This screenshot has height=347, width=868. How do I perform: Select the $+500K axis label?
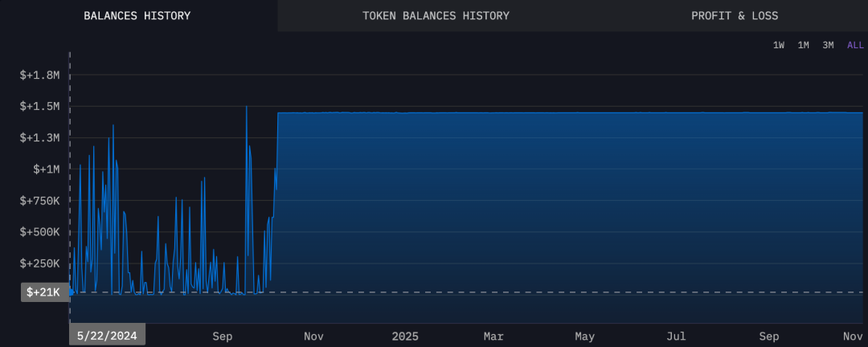pyautogui.click(x=40, y=232)
